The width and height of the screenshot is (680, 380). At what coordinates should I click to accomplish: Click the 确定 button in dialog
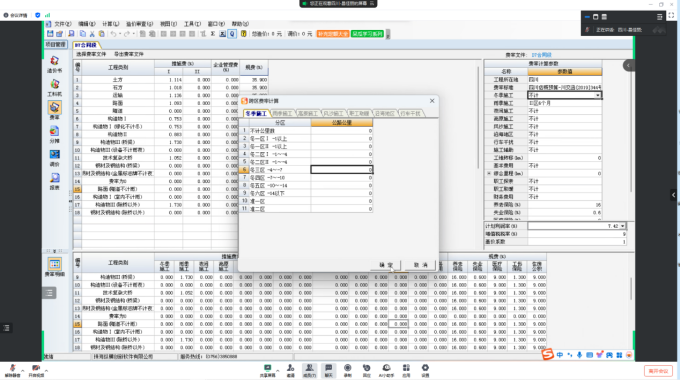[386, 265]
